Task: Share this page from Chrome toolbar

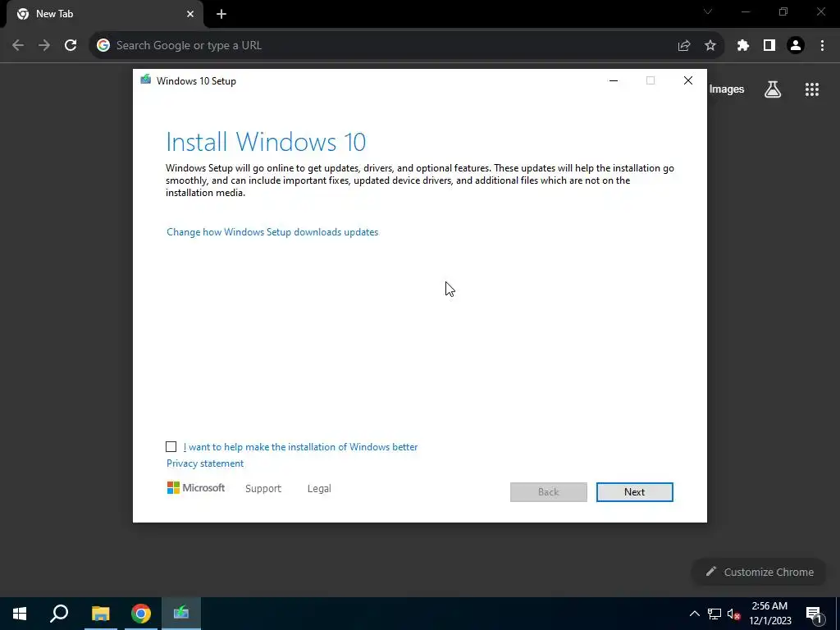Action: pyautogui.click(x=683, y=46)
